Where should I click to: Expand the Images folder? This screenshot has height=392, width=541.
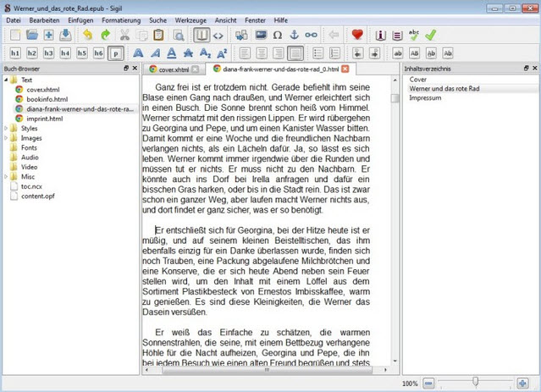click(x=6, y=138)
